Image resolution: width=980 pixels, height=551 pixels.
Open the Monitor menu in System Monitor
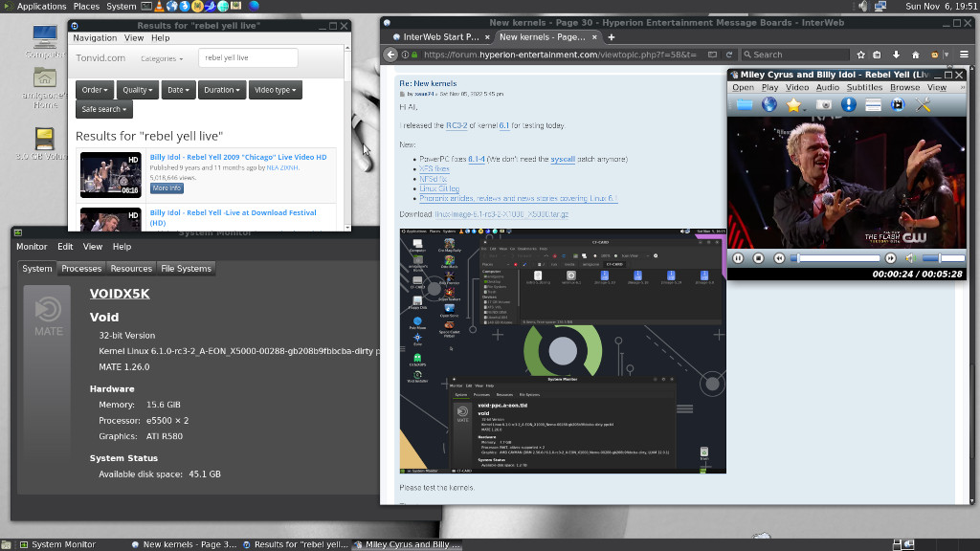[x=32, y=247]
